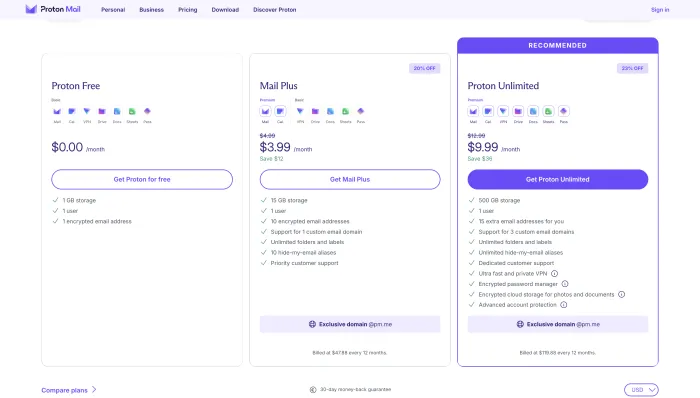This screenshot has width=700, height=398.
Task: Click Drive icon in Proton Free card
Action: [102, 111]
